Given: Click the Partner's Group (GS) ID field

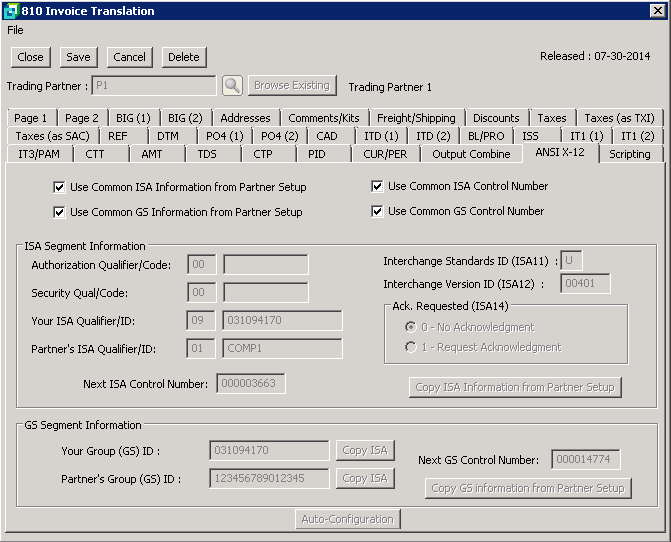Looking at the screenshot, I should pos(269,479).
